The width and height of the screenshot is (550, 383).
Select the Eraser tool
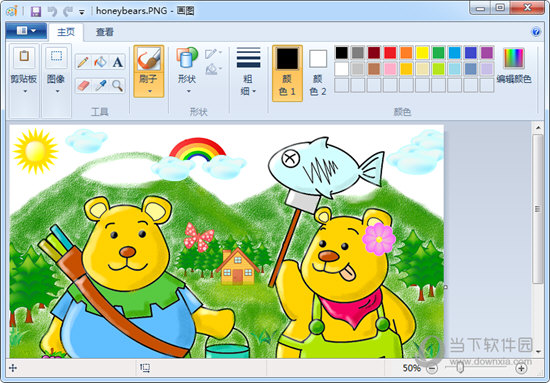[83, 85]
